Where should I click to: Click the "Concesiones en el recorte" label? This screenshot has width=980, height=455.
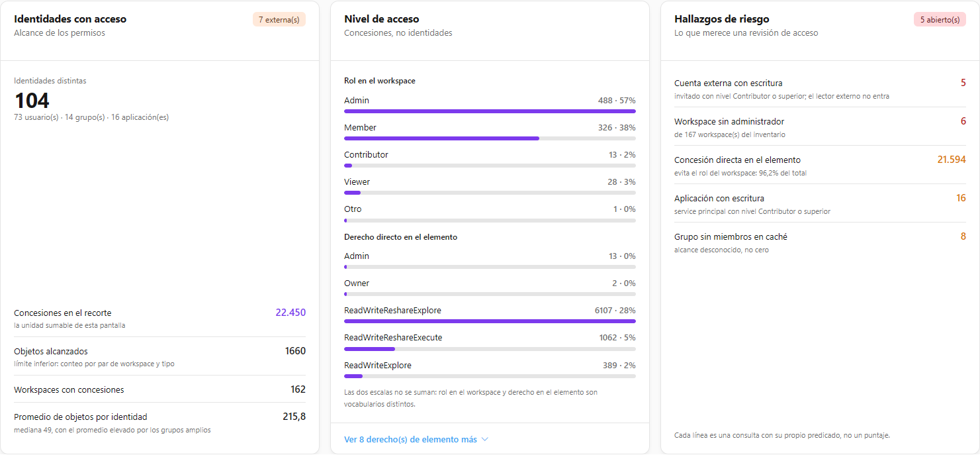[x=63, y=313]
